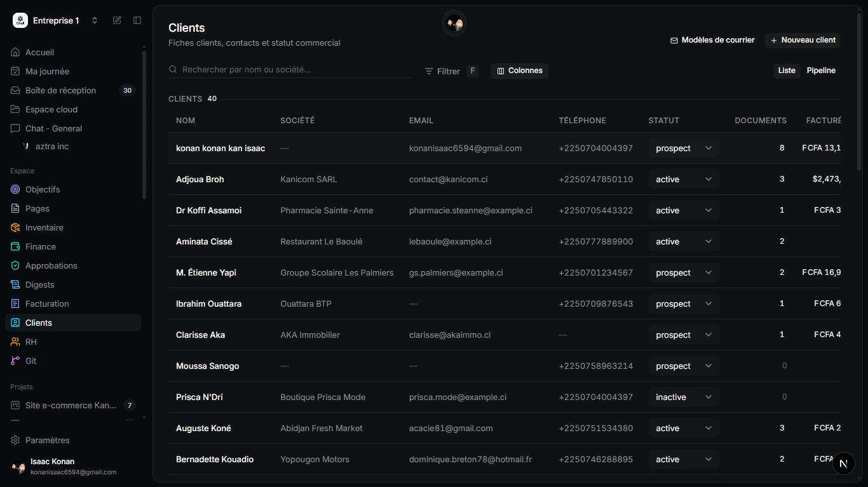Open the Pages section
This screenshot has width=868, height=487.
[x=73, y=208]
